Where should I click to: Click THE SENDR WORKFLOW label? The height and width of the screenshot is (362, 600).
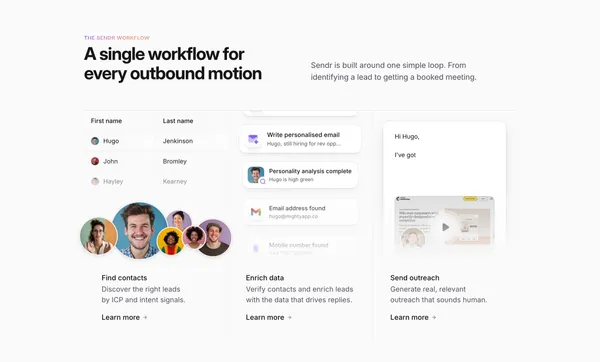click(x=117, y=38)
